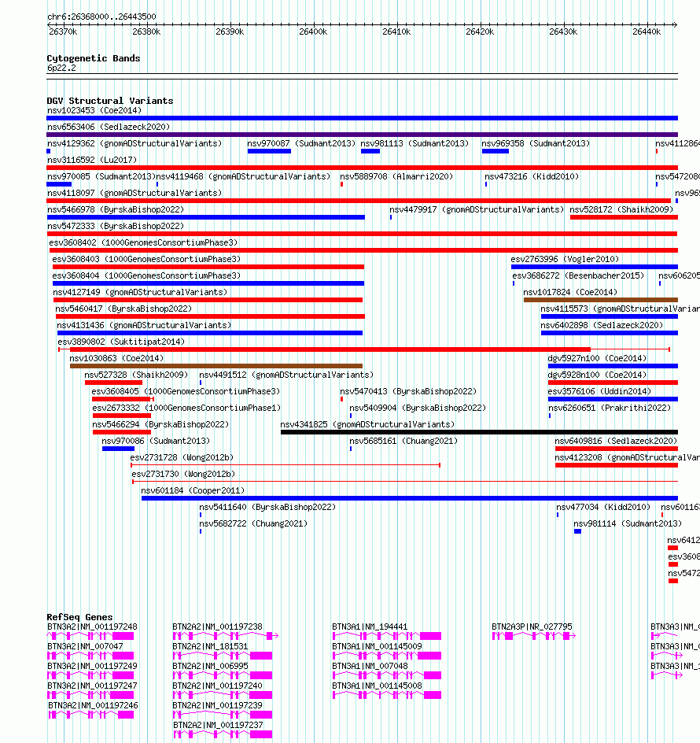Click nsv6402898 (Sedlazeck2020) label

point(602,326)
